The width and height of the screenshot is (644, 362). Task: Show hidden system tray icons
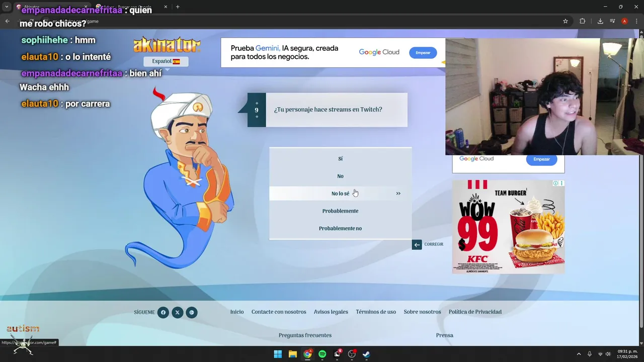click(x=579, y=354)
